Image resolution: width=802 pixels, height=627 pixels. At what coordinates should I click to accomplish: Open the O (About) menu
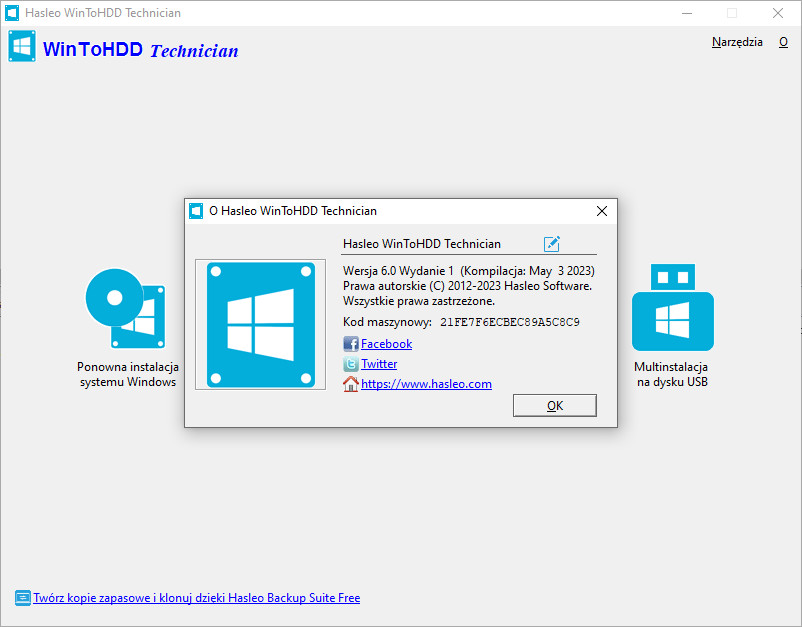click(783, 42)
